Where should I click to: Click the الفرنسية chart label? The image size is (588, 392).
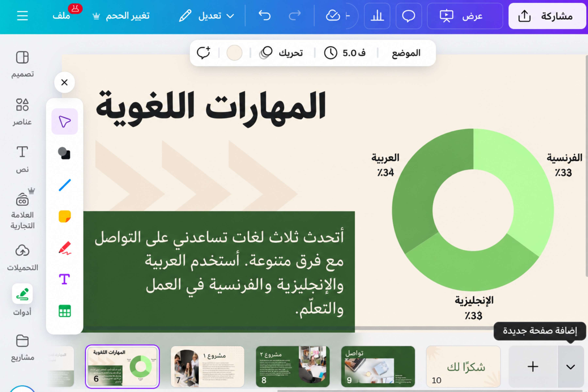point(564,158)
